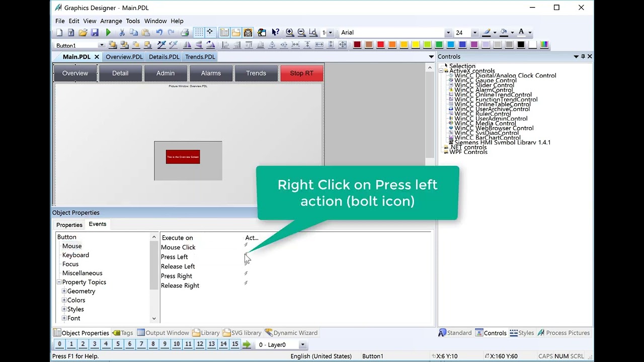Open context help with arrow-question icon
Image resolution: width=644 pixels, height=362 pixels.
[x=275, y=33]
